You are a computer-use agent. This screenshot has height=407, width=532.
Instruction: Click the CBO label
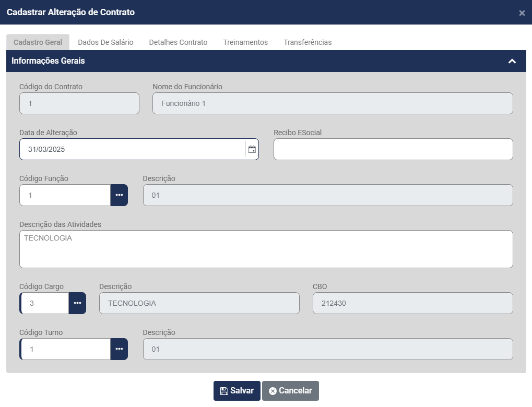[x=320, y=286]
